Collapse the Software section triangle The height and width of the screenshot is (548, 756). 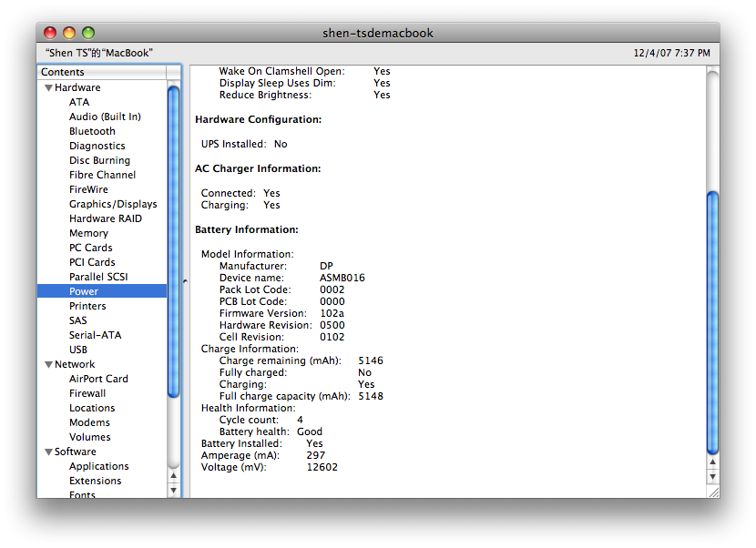(x=48, y=452)
